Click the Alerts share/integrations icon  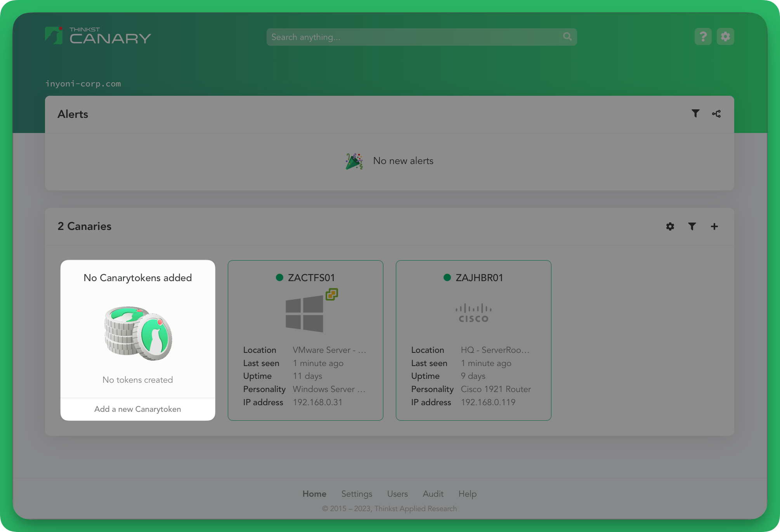point(716,114)
